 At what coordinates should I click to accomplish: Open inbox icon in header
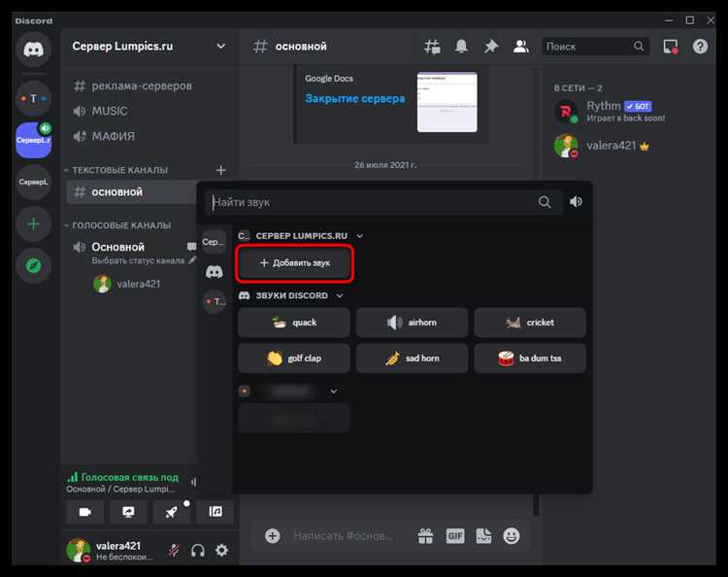[671, 47]
